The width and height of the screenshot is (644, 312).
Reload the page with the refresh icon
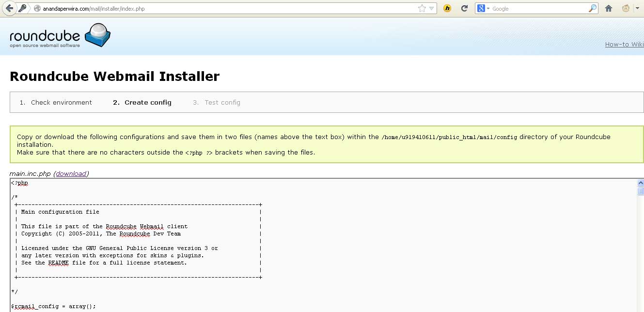click(x=464, y=8)
